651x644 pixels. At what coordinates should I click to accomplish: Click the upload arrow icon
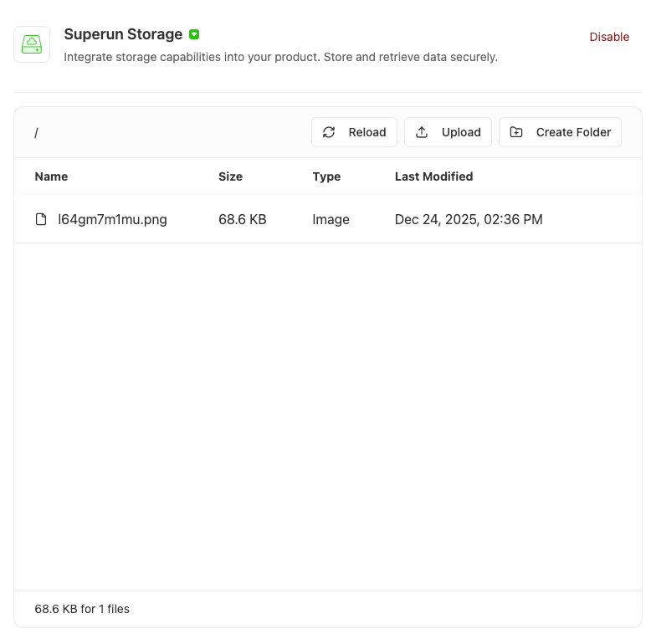tap(422, 132)
